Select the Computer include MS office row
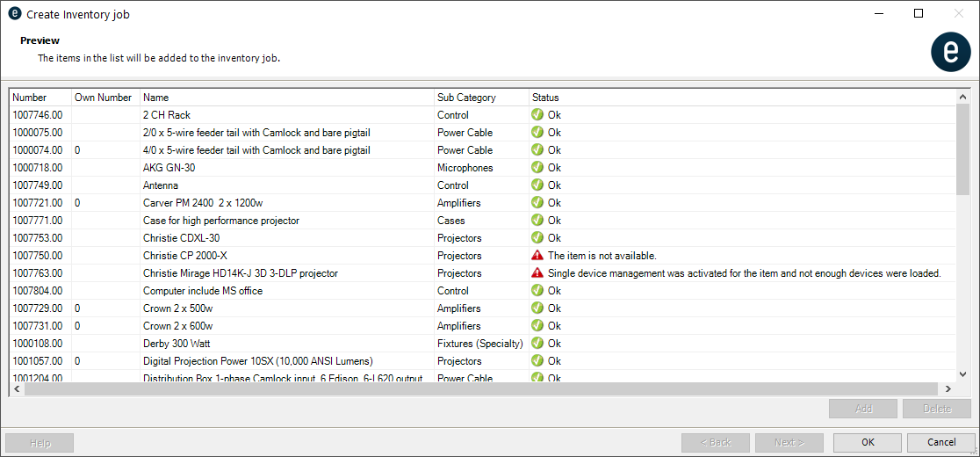980x457 pixels. (x=203, y=291)
